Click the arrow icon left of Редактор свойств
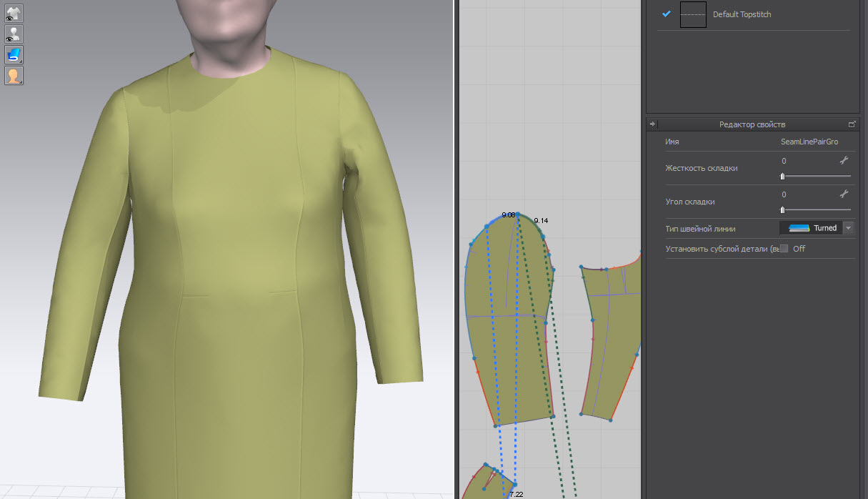This screenshot has width=868, height=499. click(x=652, y=124)
